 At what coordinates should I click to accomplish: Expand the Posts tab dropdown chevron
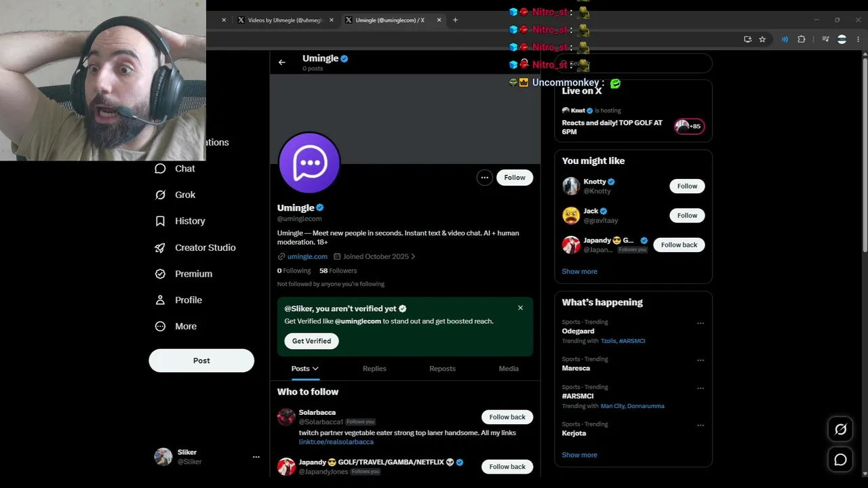315,369
